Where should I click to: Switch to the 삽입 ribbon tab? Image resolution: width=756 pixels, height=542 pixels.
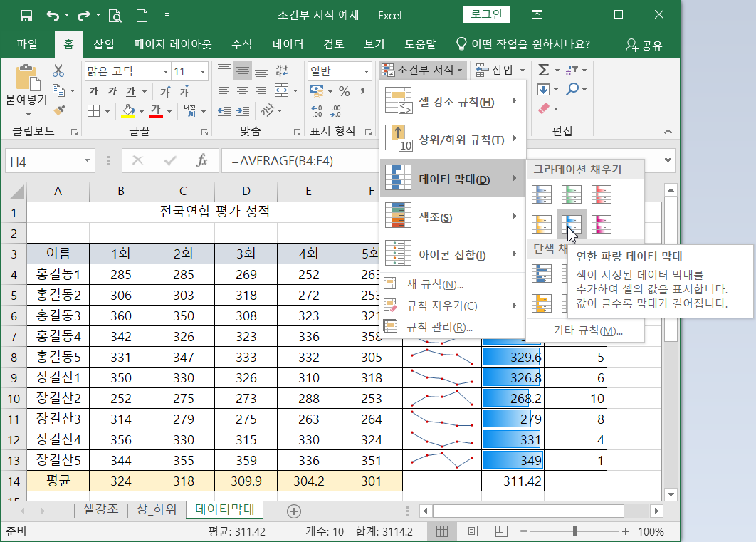pos(104,44)
